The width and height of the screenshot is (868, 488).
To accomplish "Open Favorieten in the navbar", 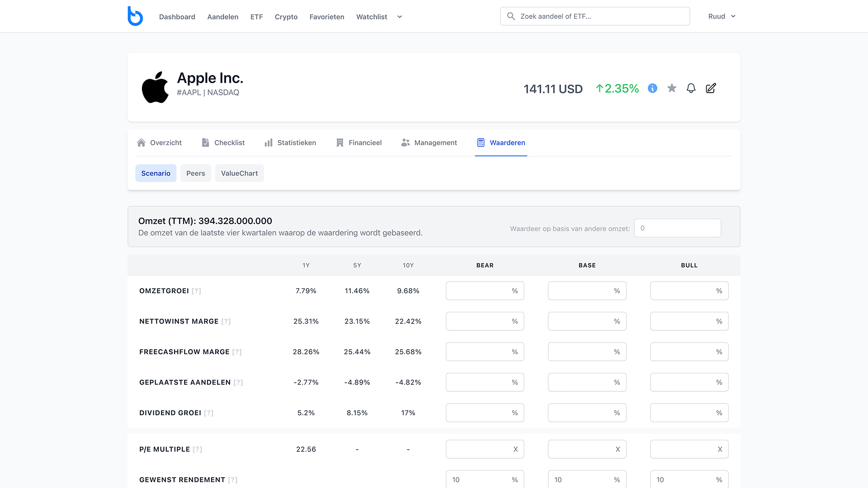I will tap(327, 17).
